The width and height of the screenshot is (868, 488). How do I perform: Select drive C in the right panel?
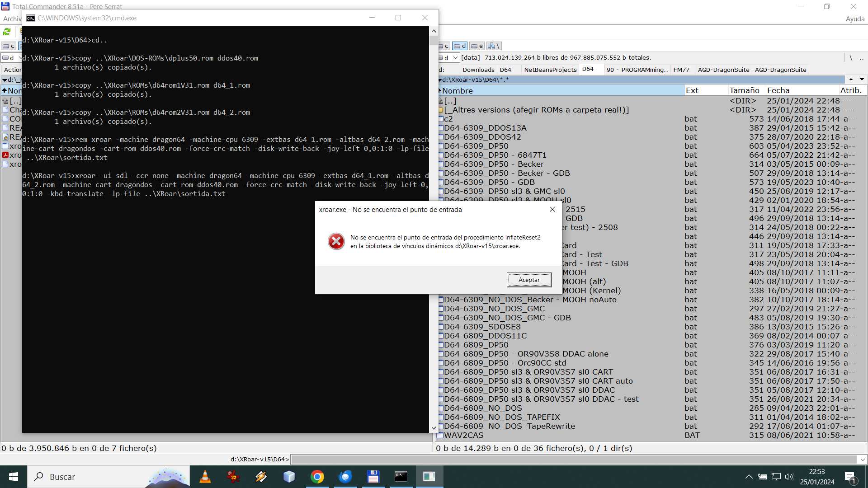[x=444, y=46]
